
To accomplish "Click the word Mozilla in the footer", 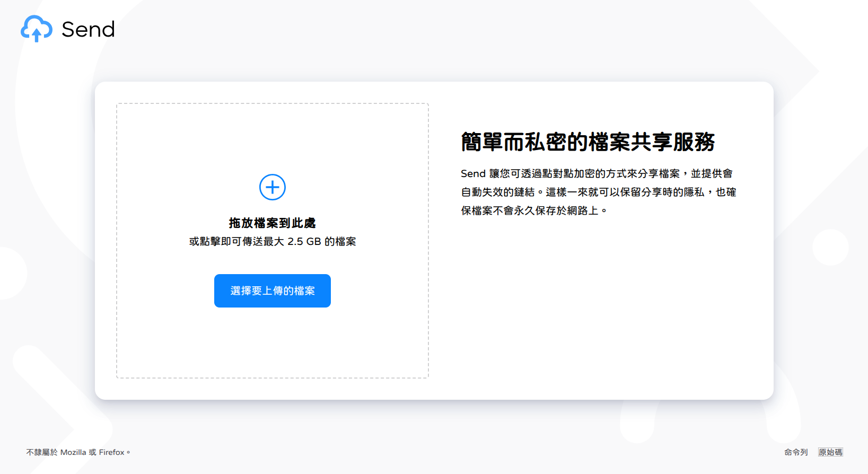I will tap(73, 452).
